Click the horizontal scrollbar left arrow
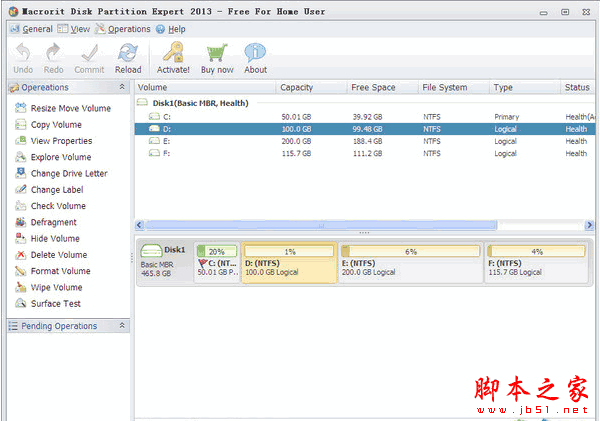 (x=139, y=225)
